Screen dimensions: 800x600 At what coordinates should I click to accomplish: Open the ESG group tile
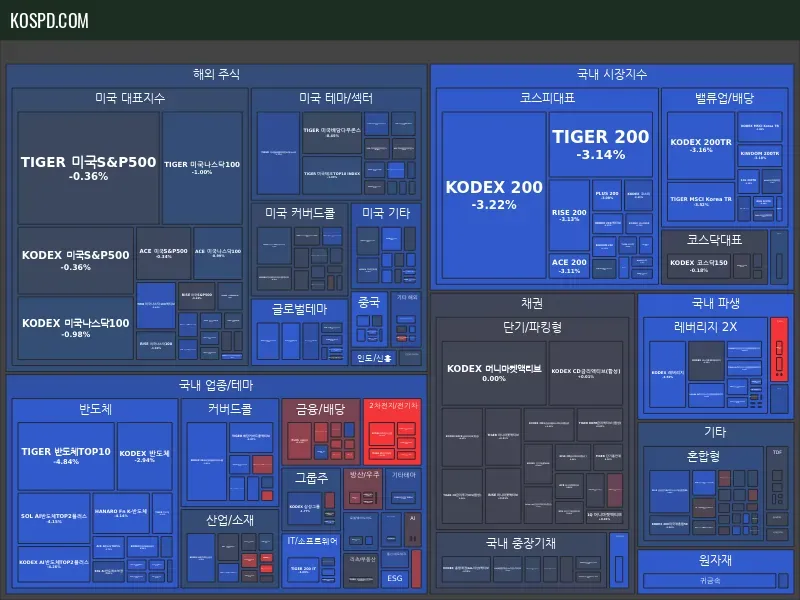(x=394, y=578)
